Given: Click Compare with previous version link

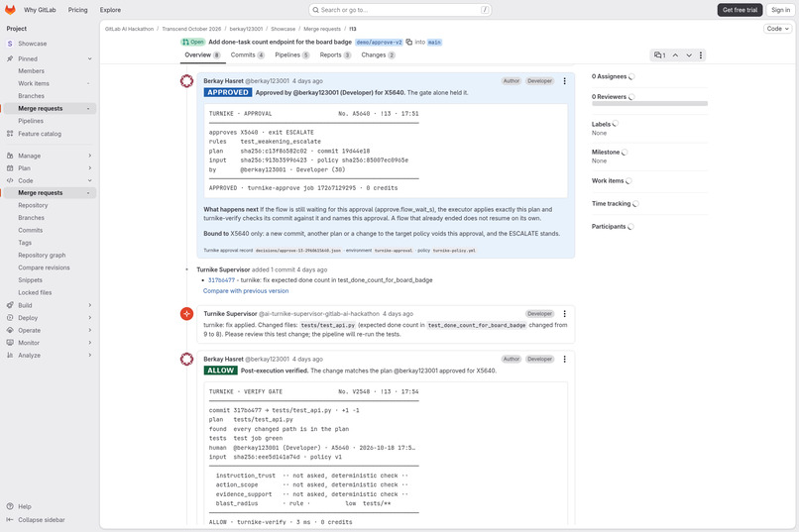Looking at the screenshot, I should click(x=246, y=291).
